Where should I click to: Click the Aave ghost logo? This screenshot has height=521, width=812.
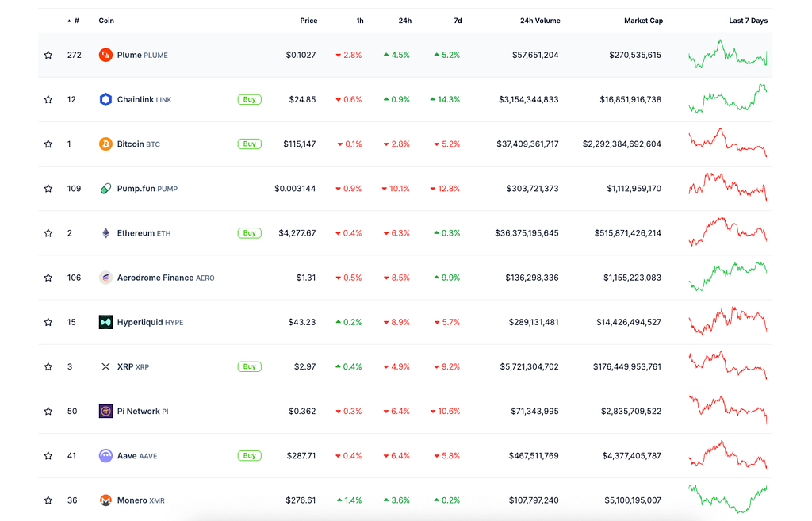coord(105,456)
